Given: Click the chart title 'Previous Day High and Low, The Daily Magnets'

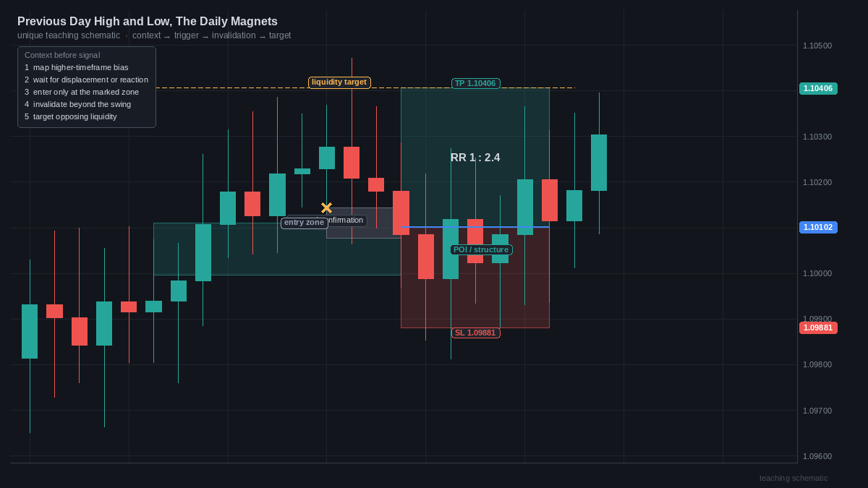Looking at the screenshot, I should point(148,22).
